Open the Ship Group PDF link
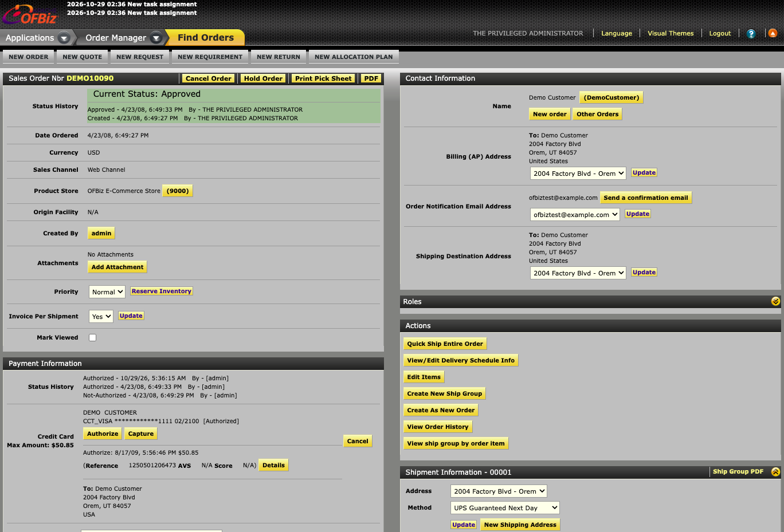Screen dimensions: 784x532 (738, 472)
